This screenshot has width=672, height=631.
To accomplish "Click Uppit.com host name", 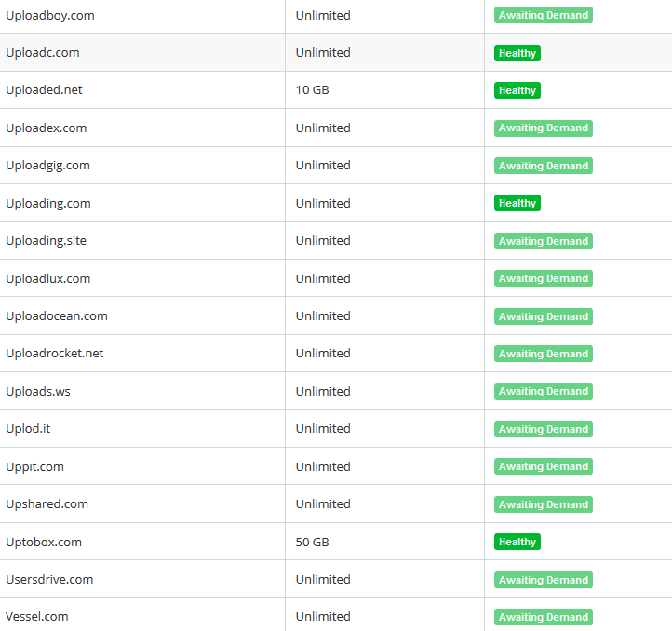I will [x=34, y=466].
